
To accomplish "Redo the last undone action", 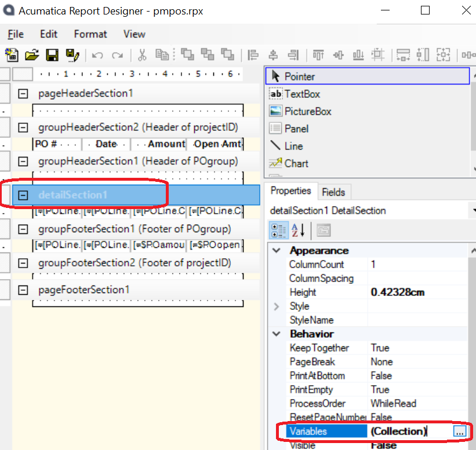I will (x=117, y=56).
